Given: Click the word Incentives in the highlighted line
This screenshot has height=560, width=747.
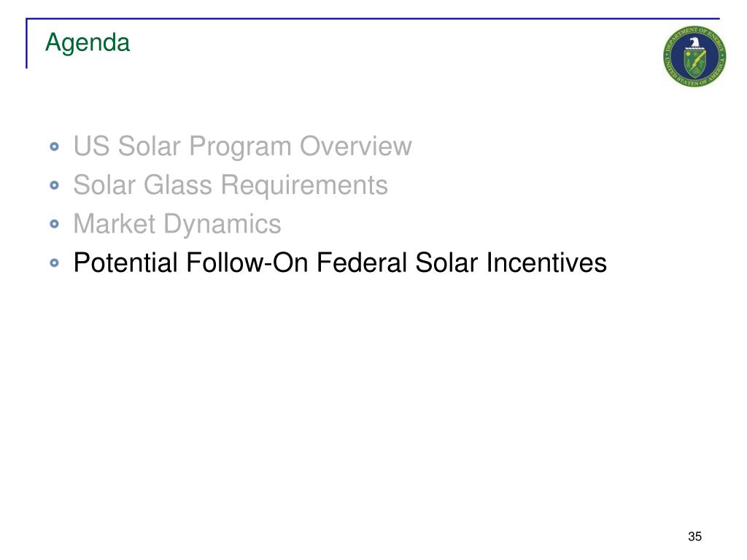Looking at the screenshot, I should 546,262.
